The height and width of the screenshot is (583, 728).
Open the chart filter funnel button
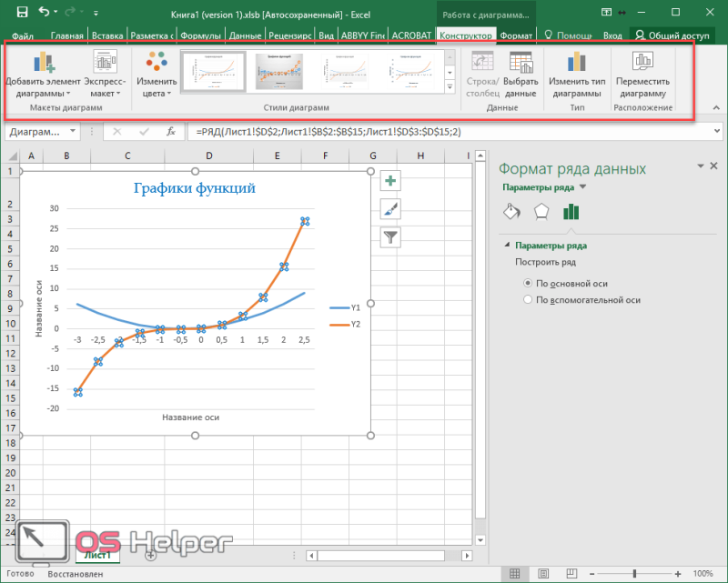(390, 237)
